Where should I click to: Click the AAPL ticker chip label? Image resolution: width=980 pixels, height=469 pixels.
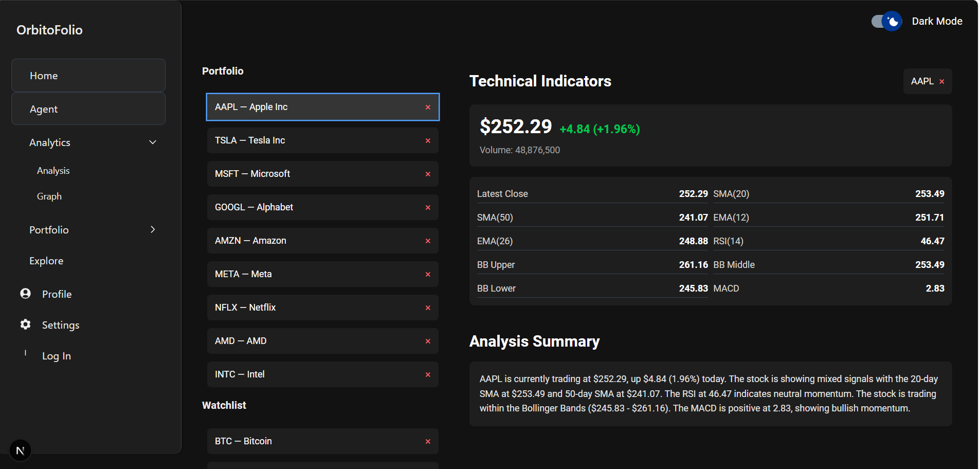click(x=922, y=81)
